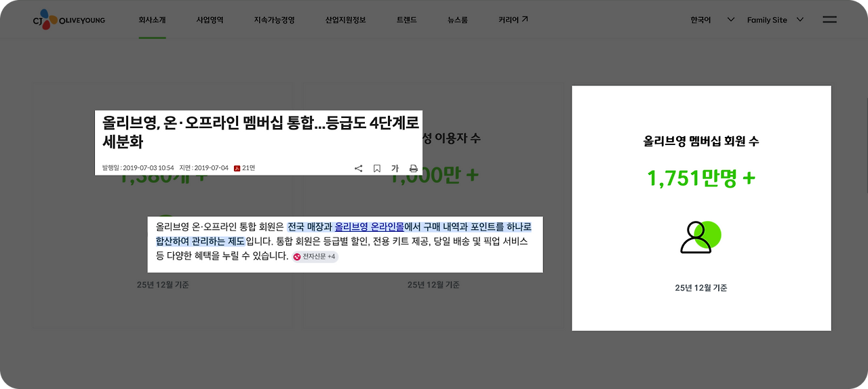Click 25년 12월 기준 in the membership card
Image resolution: width=868 pixels, height=389 pixels.
pos(701,288)
